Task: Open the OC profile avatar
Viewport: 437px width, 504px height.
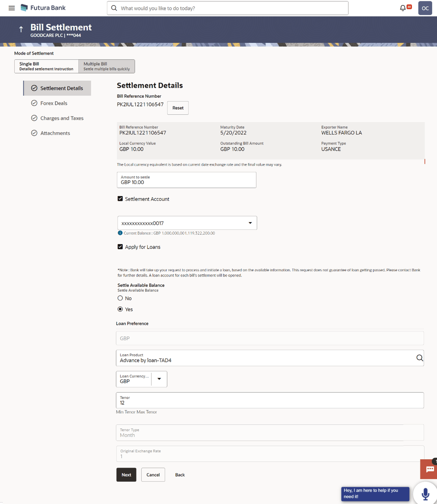Action: pos(425,8)
